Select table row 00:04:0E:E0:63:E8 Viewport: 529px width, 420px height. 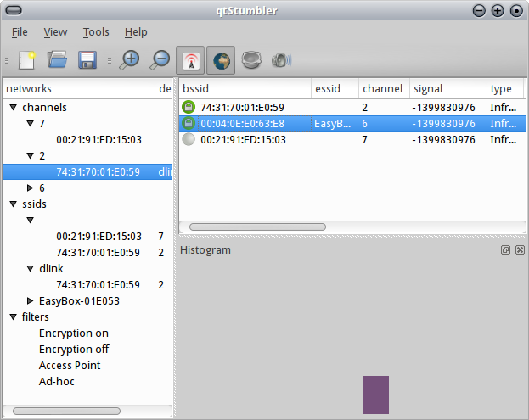click(352, 123)
